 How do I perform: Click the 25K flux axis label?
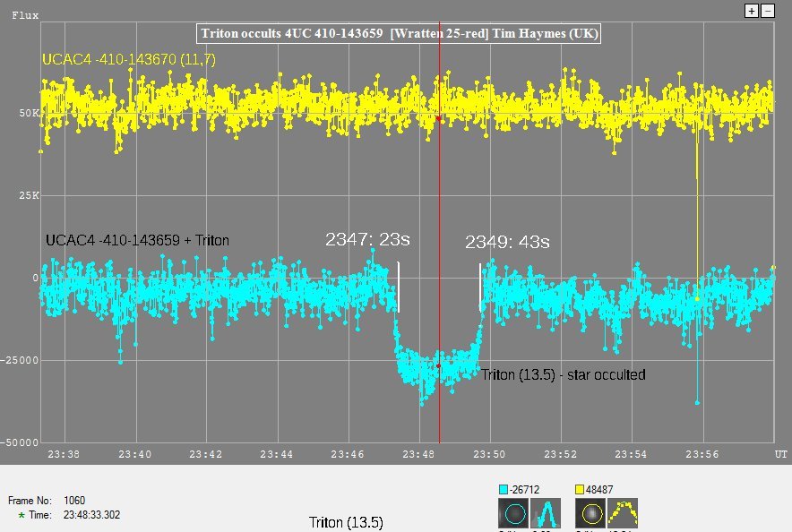point(29,195)
